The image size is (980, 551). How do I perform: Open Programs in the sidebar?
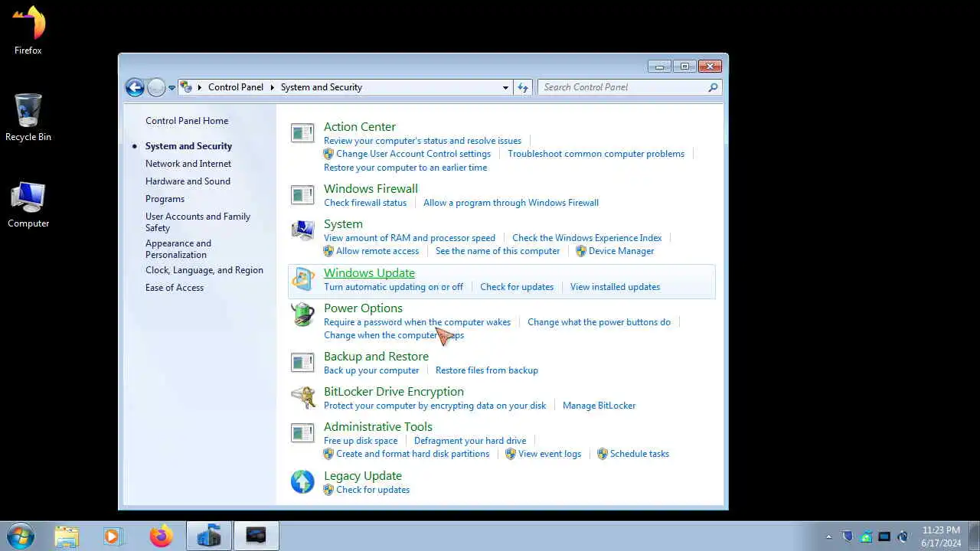(x=165, y=199)
